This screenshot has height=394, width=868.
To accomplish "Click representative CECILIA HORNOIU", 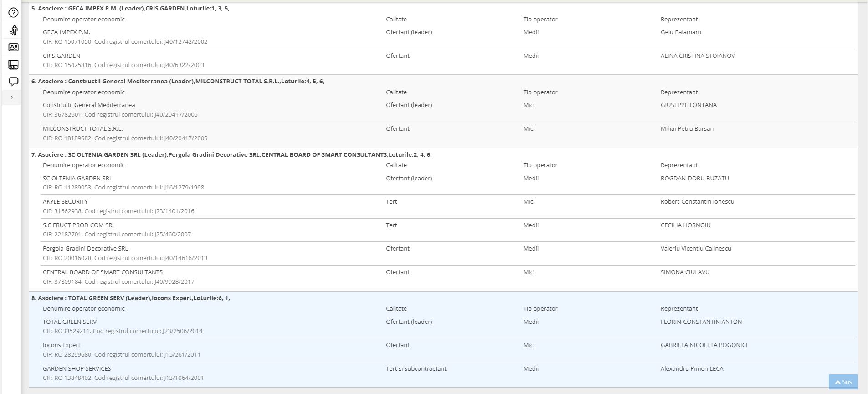I will [x=686, y=225].
